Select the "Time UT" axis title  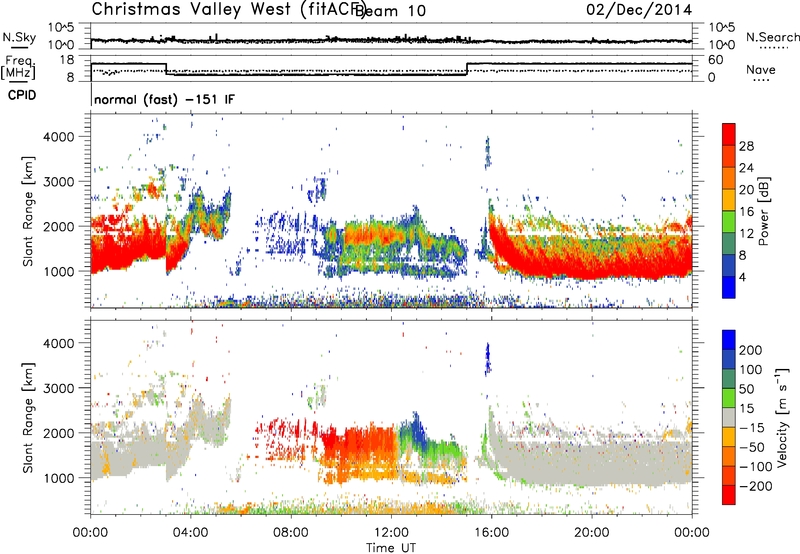pyautogui.click(x=391, y=548)
